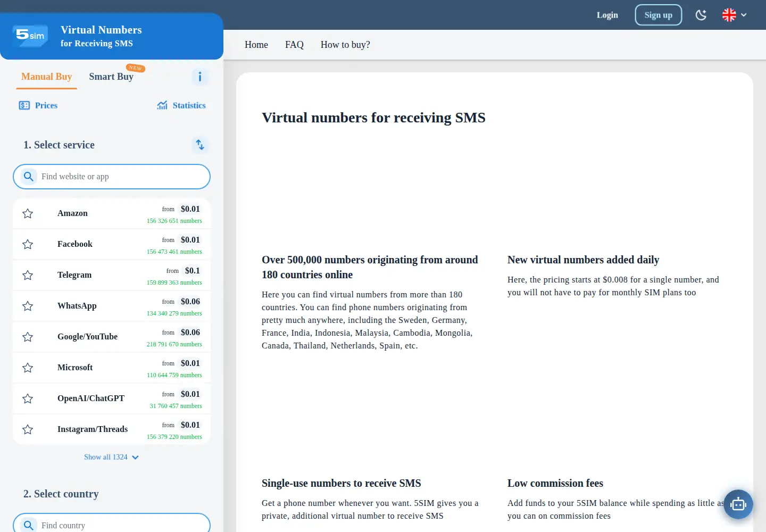Viewport: 766px width, 532px height.
Task: Favorite Telegram with its star
Action: pos(28,275)
